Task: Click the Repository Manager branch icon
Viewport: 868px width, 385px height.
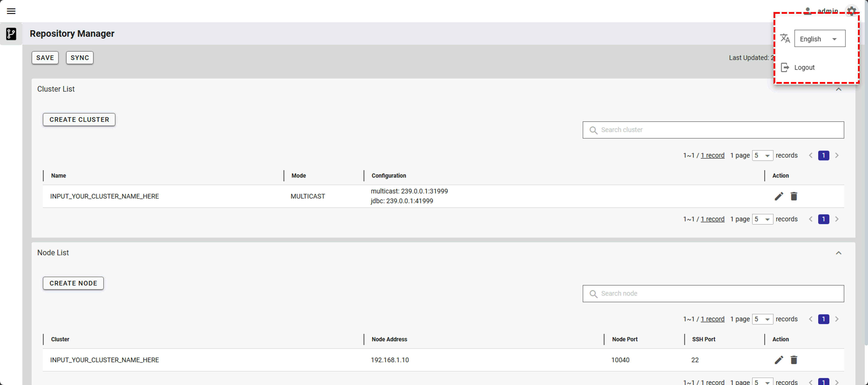Action: tap(11, 34)
